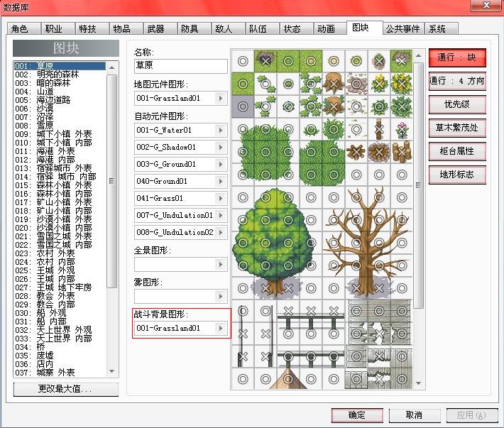Toggle passage on dark rock grass tile

(265, 61)
